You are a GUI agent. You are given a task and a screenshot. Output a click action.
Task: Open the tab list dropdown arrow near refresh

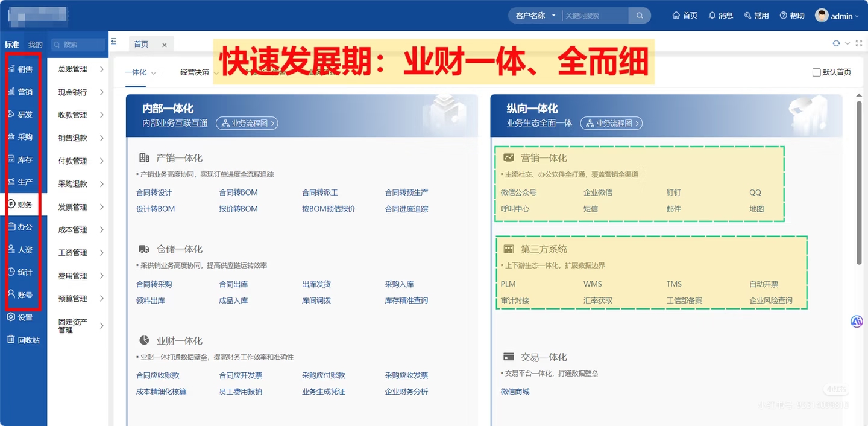[x=848, y=43]
